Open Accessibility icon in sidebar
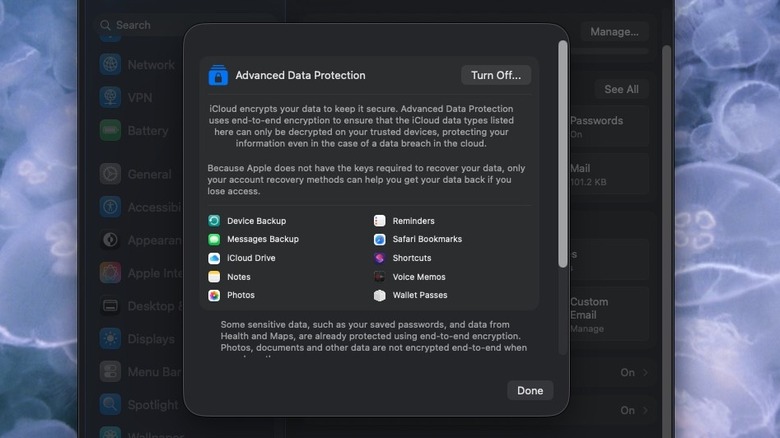Image resolution: width=780 pixels, height=438 pixels. [x=110, y=207]
